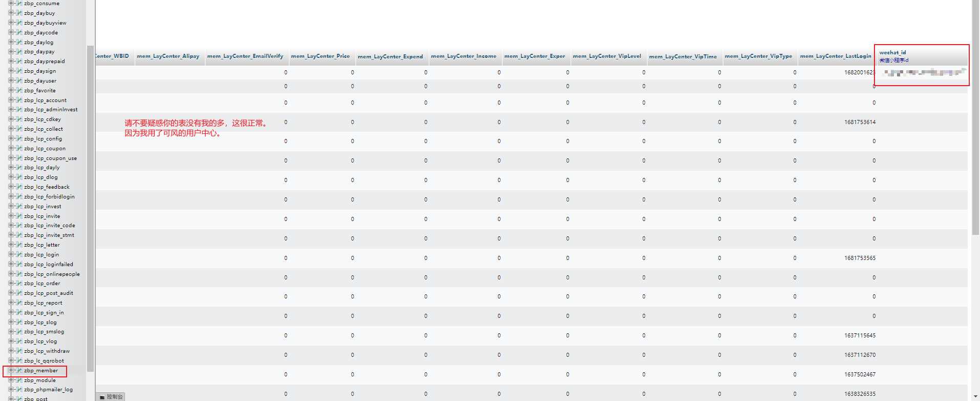Image resolution: width=980 pixels, height=401 pixels.
Task: Click the table icon for zbp_lcp_withdraw
Action: pyautogui.click(x=19, y=351)
